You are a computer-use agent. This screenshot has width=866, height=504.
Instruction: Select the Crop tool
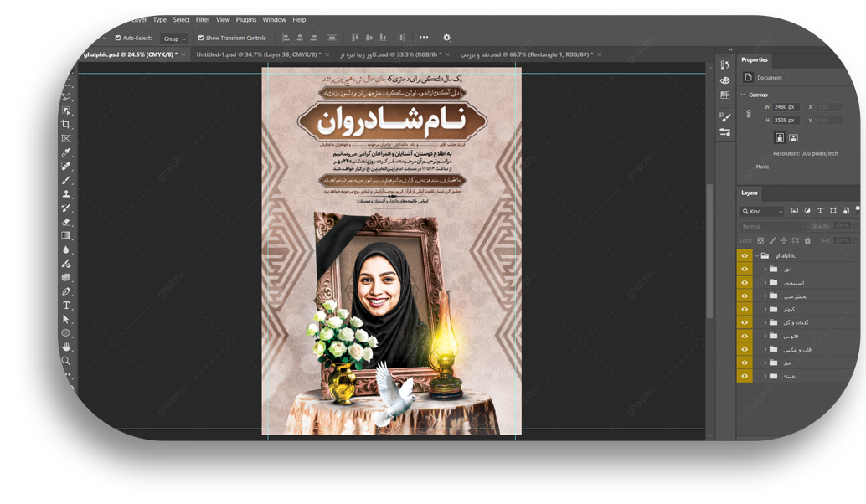[x=66, y=125]
